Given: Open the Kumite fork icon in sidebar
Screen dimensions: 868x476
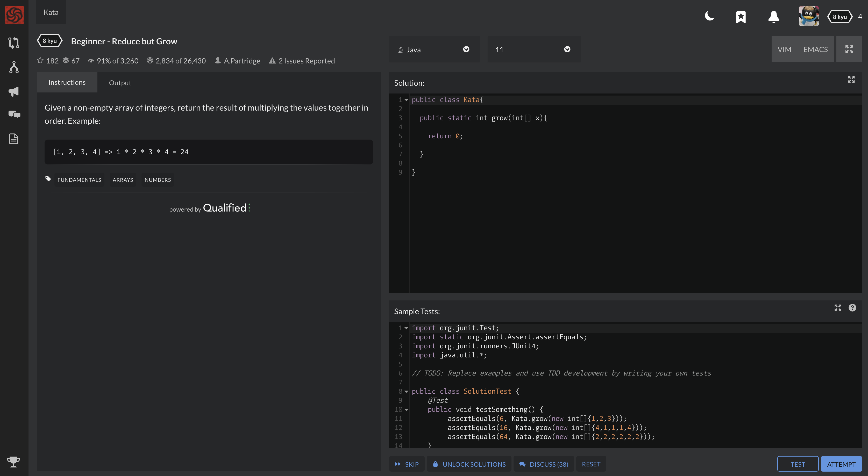Looking at the screenshot, I should (x=14, y=67).
